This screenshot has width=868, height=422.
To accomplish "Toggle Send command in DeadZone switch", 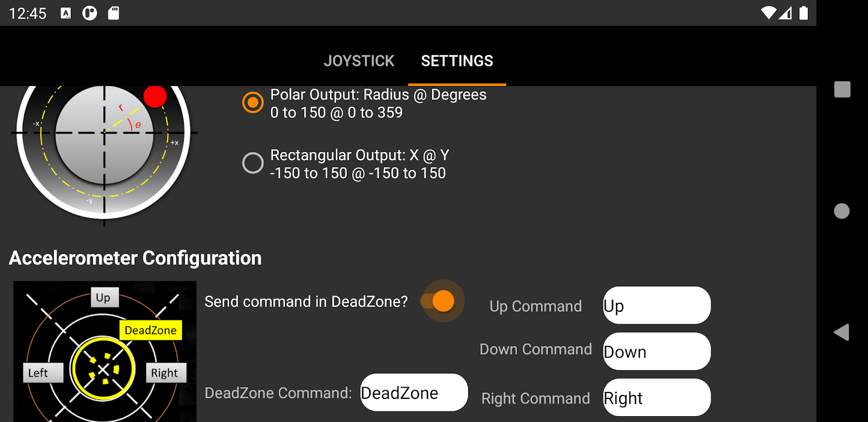I will 442,301.
